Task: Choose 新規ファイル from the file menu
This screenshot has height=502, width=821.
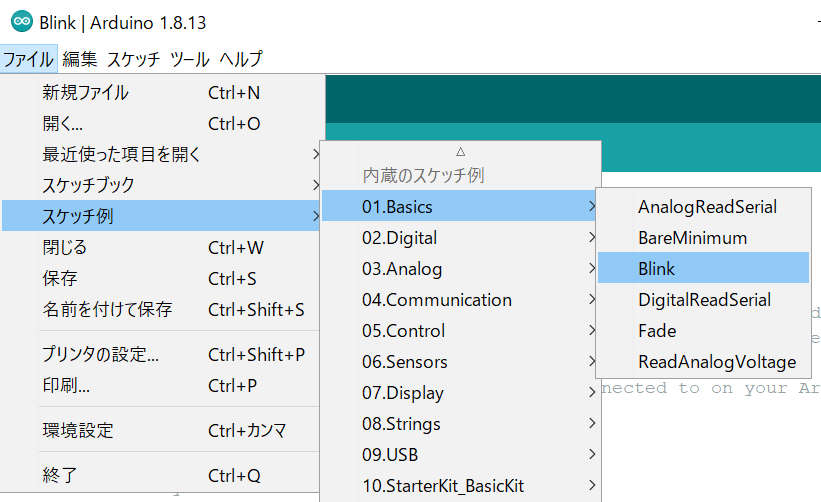Action: coord(160,93)
